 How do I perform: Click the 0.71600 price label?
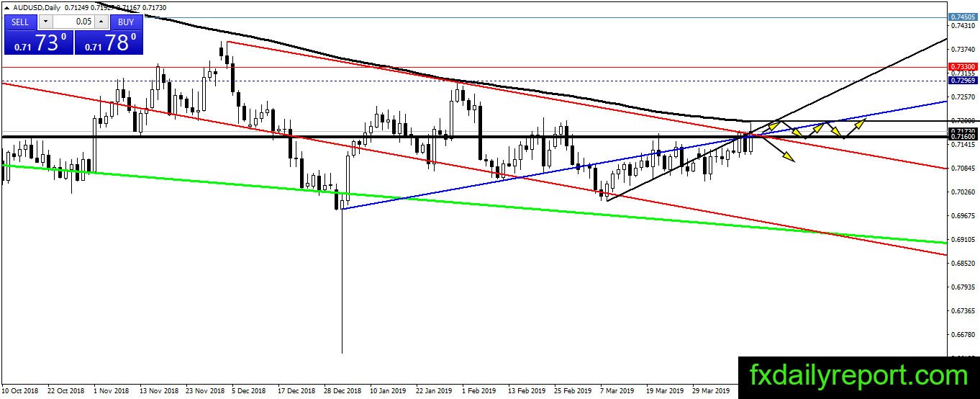point(963,136)
